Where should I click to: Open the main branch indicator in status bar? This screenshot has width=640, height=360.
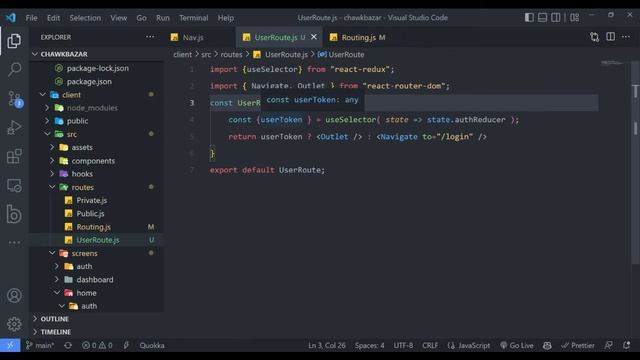click(x=40, y=345)
